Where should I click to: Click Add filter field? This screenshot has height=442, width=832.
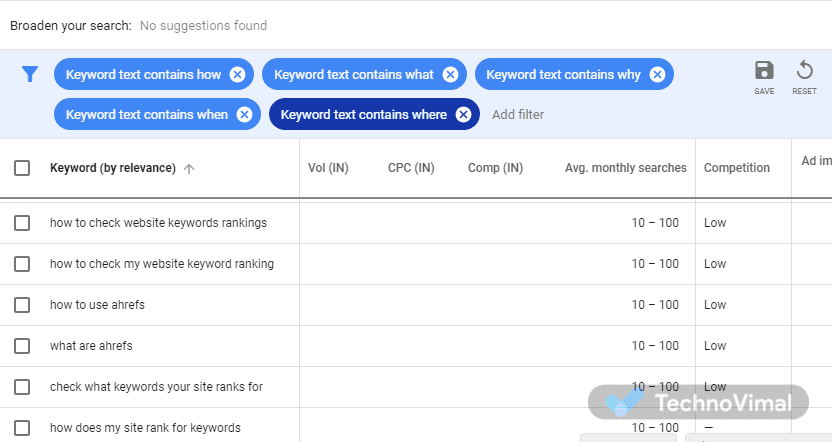click(x=518, y=115)
